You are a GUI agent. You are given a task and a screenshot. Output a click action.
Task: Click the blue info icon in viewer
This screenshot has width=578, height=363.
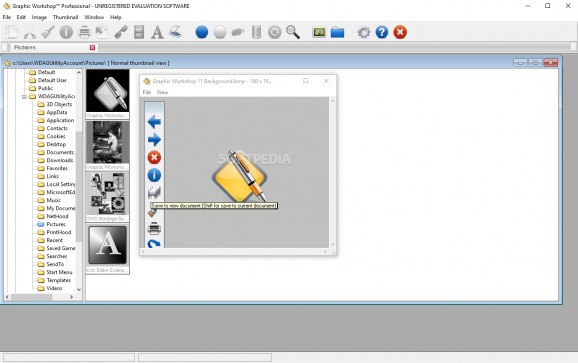click(x=154, y=175)
